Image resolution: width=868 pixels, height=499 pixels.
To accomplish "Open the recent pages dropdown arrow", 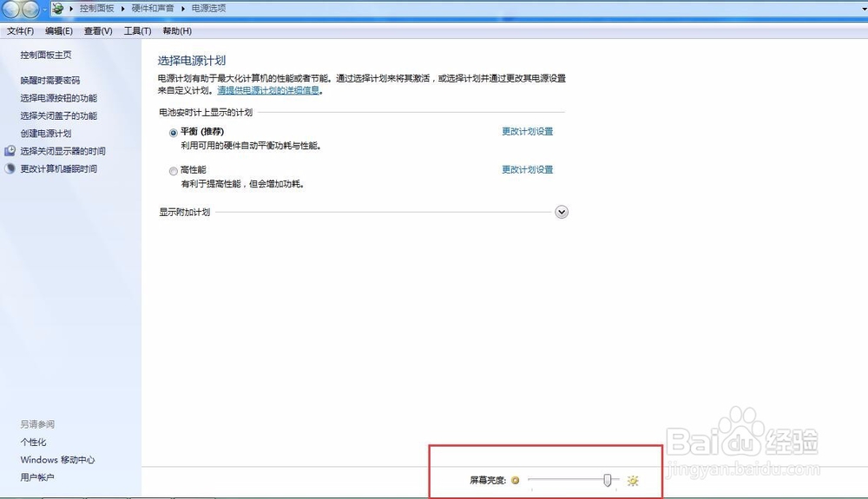I will coord(45,10).
